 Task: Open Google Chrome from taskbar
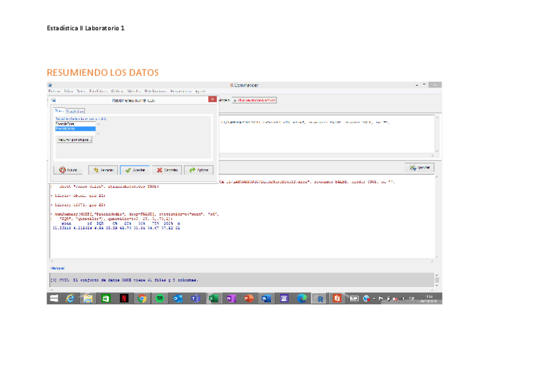[x=142, y=298]
